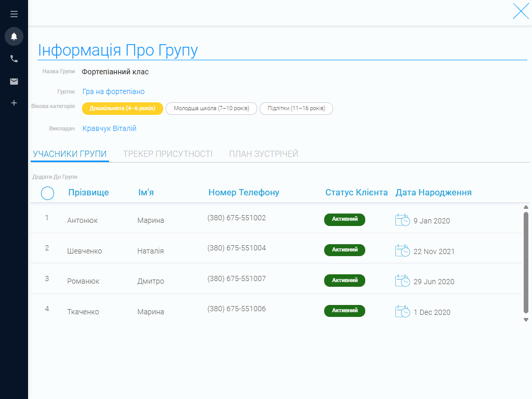Click phone number (380) 675-551004
This screenshot has height=399, width=532.
click(236, 248)
